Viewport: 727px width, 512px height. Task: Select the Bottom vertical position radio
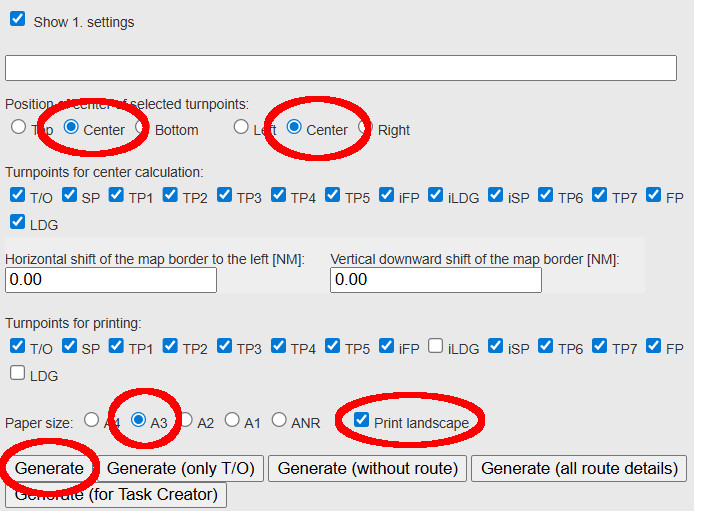142,127
